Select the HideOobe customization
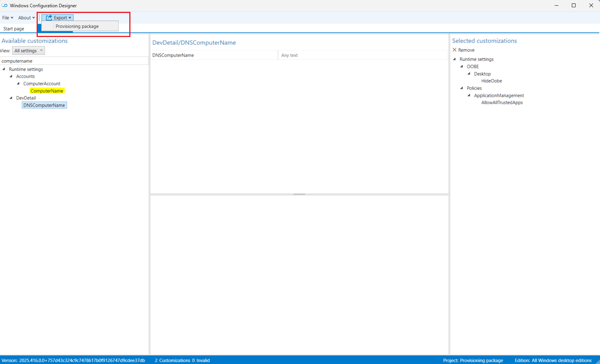600x364 pixels. click(x=492, y=81)
